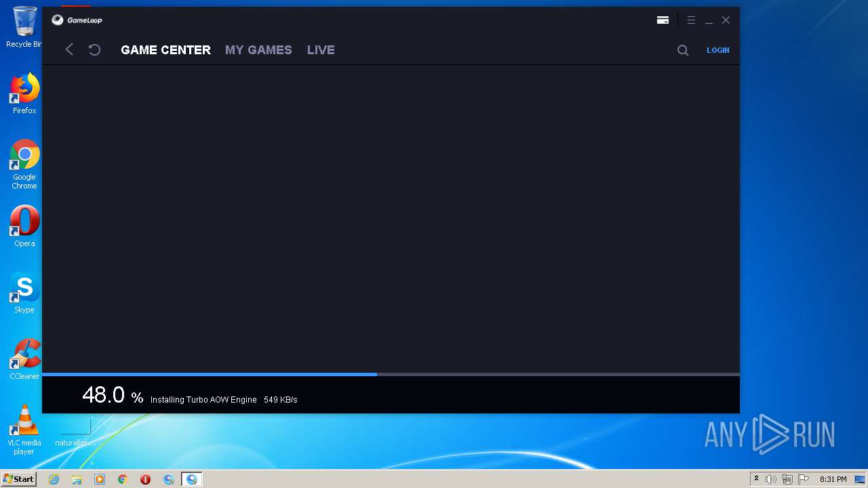The height and width of the screenshot is (488, 868).
Task: Open the network status tray icon
Action: pyautogui.click(x=787, y=479)
